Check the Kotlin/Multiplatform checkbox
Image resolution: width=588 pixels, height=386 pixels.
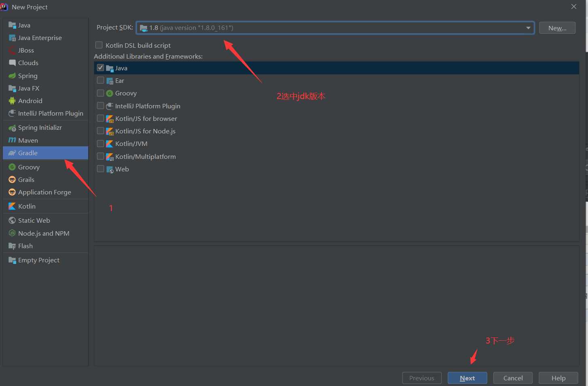point(101,156)
